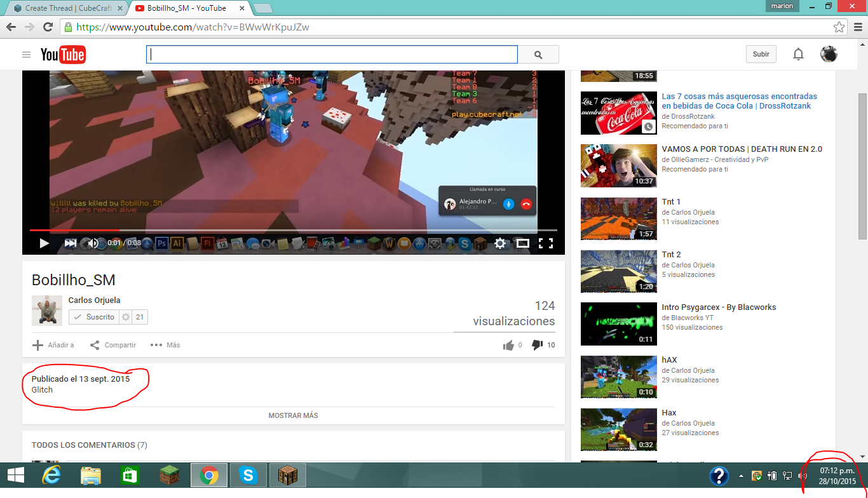Click the Coca Cola video thumbnail

coord(619,113)
